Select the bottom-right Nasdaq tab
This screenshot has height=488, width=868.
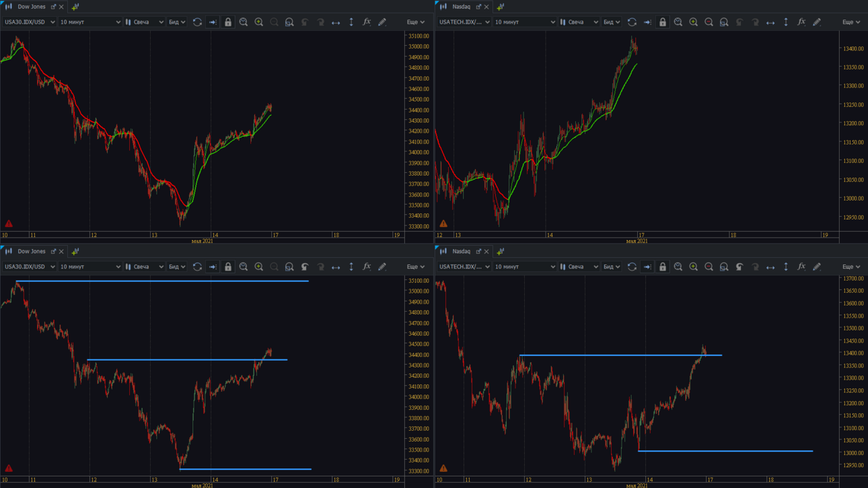click(x=462, y=252)
